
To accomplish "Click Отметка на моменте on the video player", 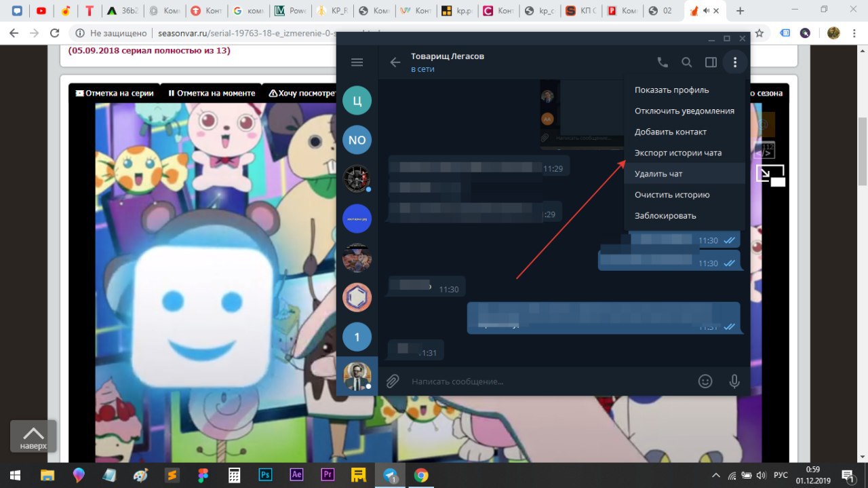I will pyautogui.click(x=211, y=93).
